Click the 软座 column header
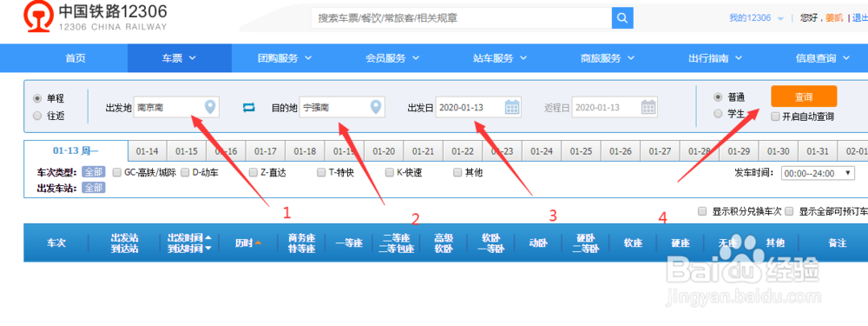Viewport: 868px width, 326px height. coord(633,243)
